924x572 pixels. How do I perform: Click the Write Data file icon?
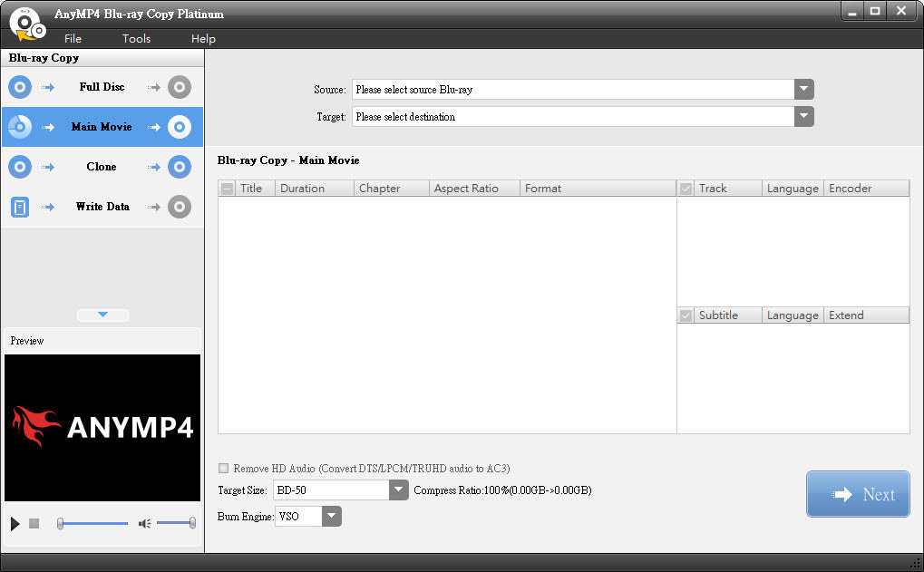(20, 207)
